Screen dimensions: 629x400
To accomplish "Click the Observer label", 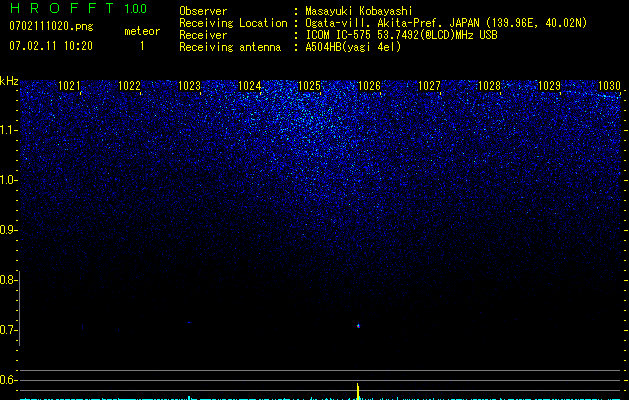I will 203,11.
